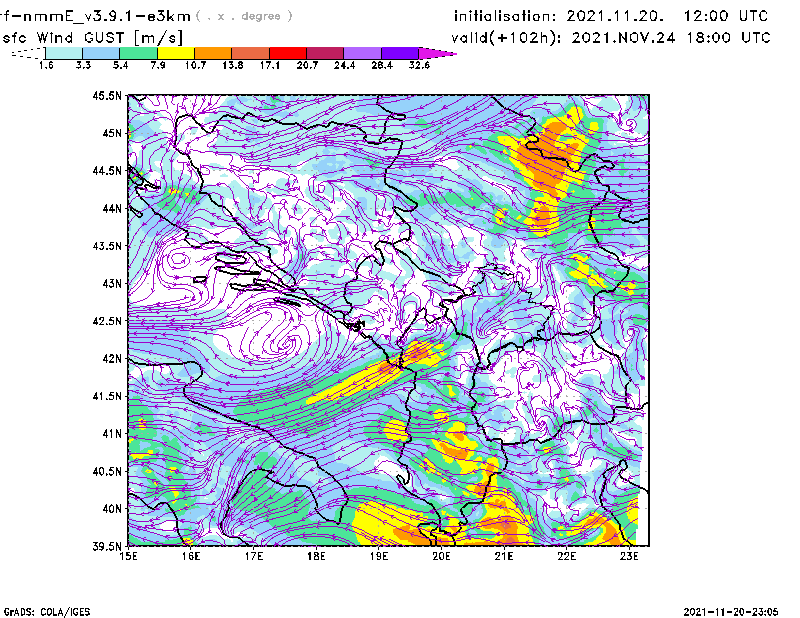Click the 22E longitude label
This screenshot has height=618, width=800.
click(x=567, y=556)
